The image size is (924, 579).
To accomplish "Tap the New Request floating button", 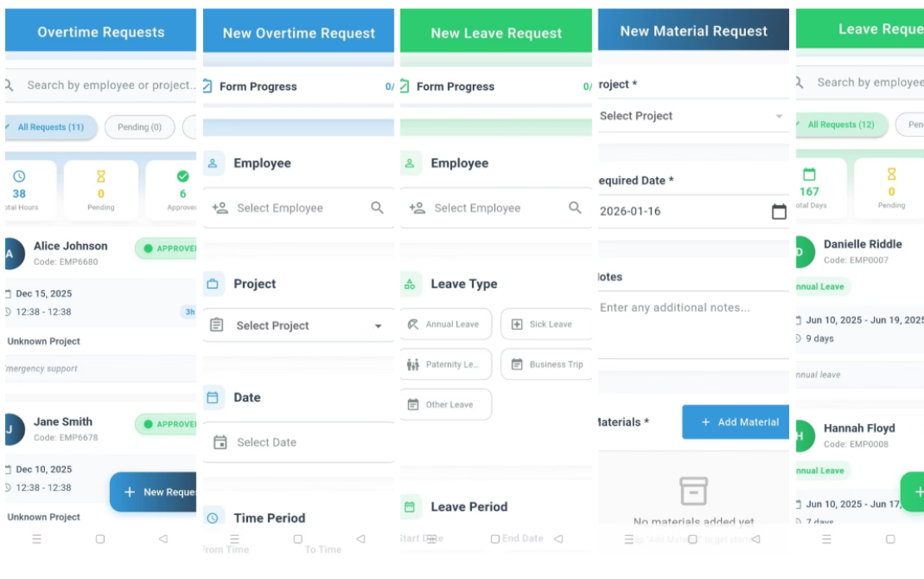I will [154, 492].
